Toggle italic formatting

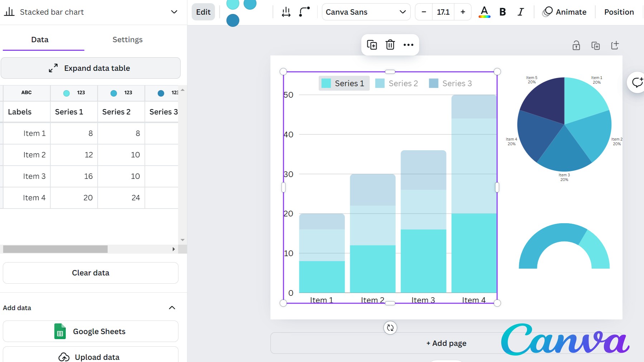tap(521, 12)
